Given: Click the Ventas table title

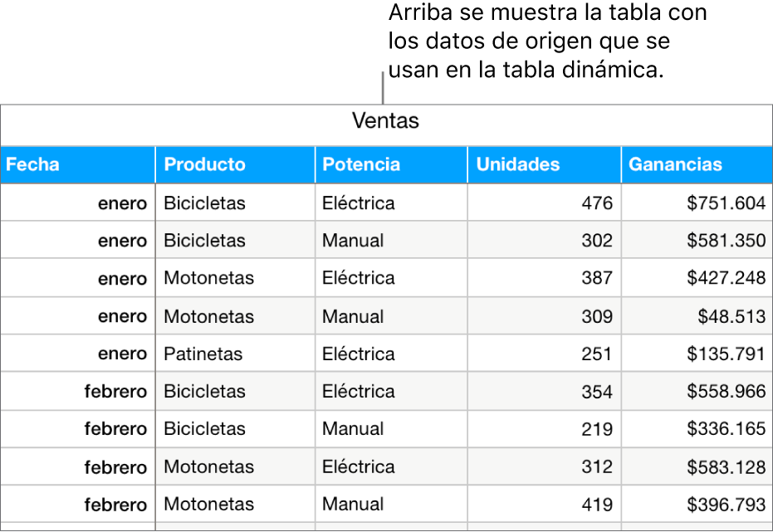Looking at the screenshot, I should [385, 121].
